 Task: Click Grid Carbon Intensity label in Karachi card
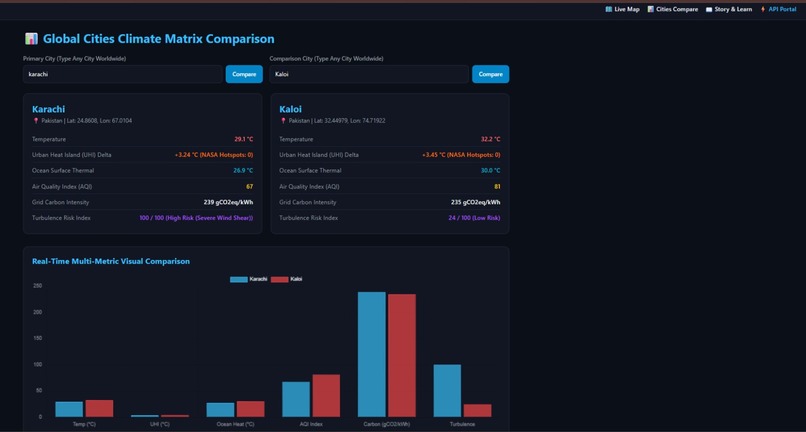tap(61, 202)
